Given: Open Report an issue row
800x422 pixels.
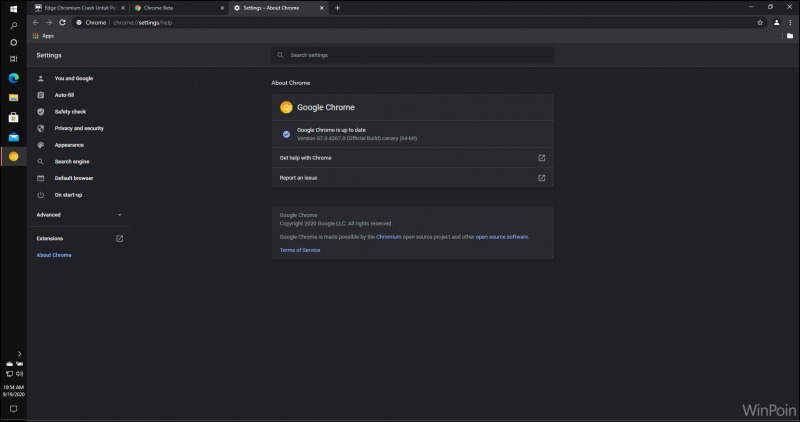Looking at the screenshot, I should point(413,178).
